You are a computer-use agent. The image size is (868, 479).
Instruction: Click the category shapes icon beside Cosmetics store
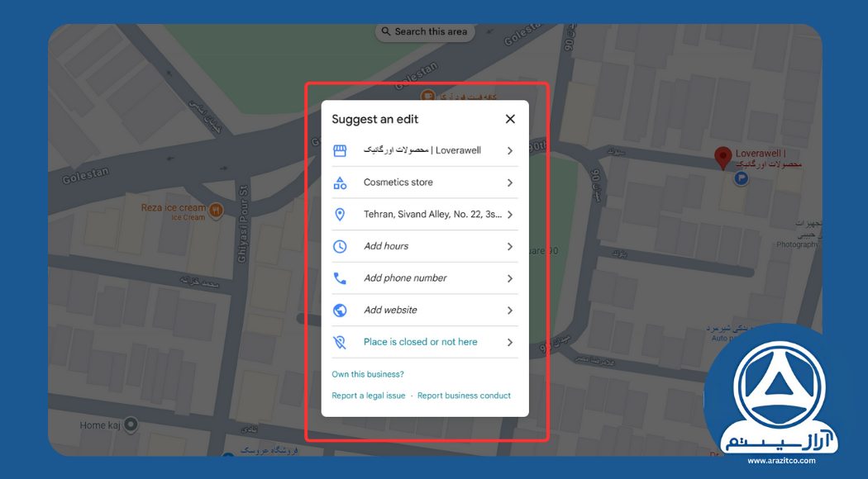[x=340, y=183]
